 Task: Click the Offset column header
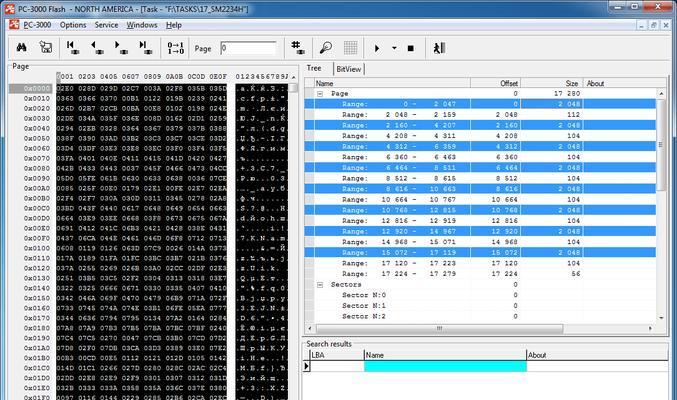[x=508, y=83]
